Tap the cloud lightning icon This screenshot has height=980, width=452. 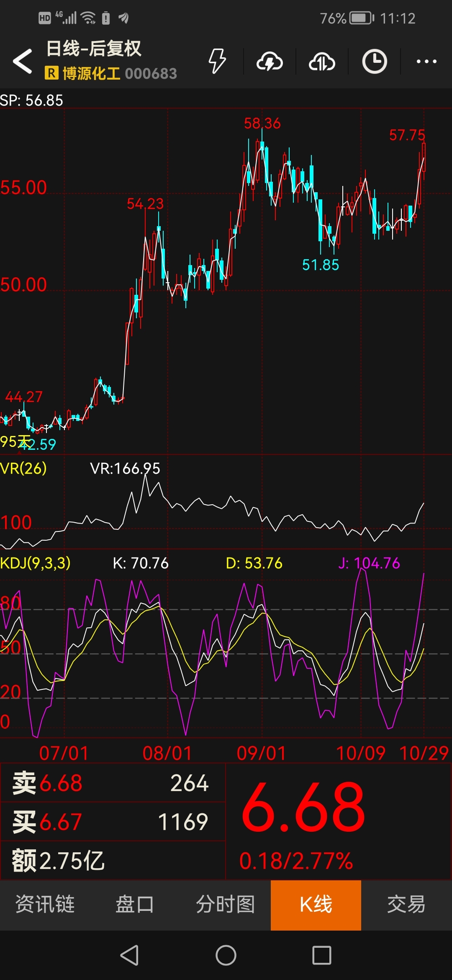coord(270,62)
